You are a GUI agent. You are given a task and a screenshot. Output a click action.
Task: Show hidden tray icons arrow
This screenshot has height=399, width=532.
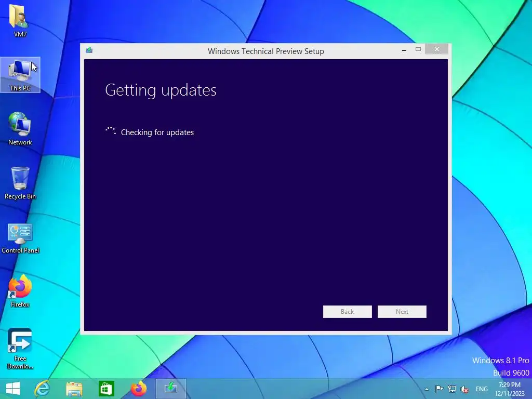tap(427, 389)
